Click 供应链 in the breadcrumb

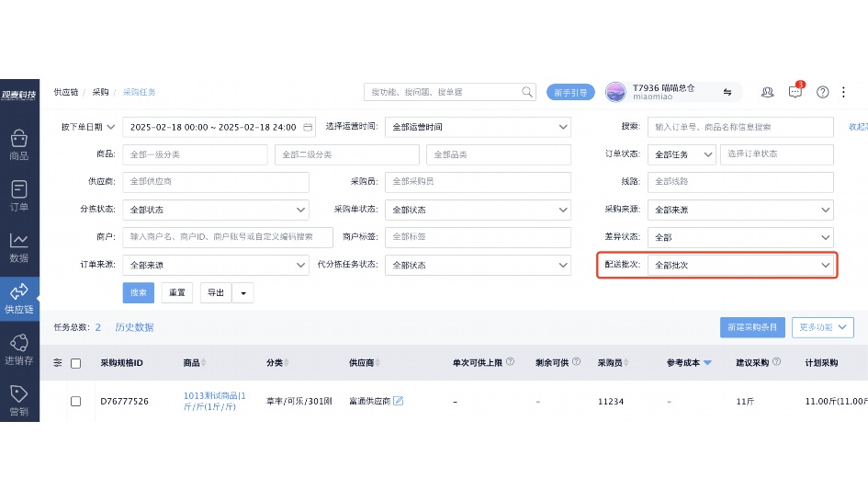(65, 92)
